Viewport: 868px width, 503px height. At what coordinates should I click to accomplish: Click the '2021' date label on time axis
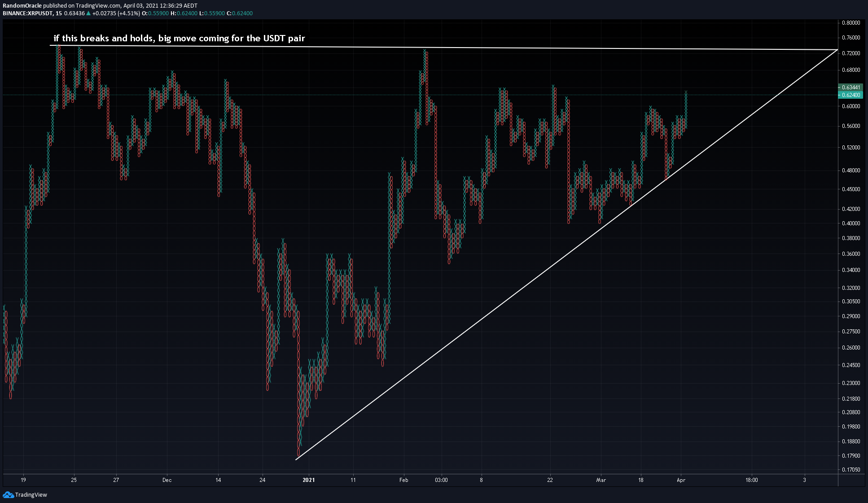[x=309, y=480]
